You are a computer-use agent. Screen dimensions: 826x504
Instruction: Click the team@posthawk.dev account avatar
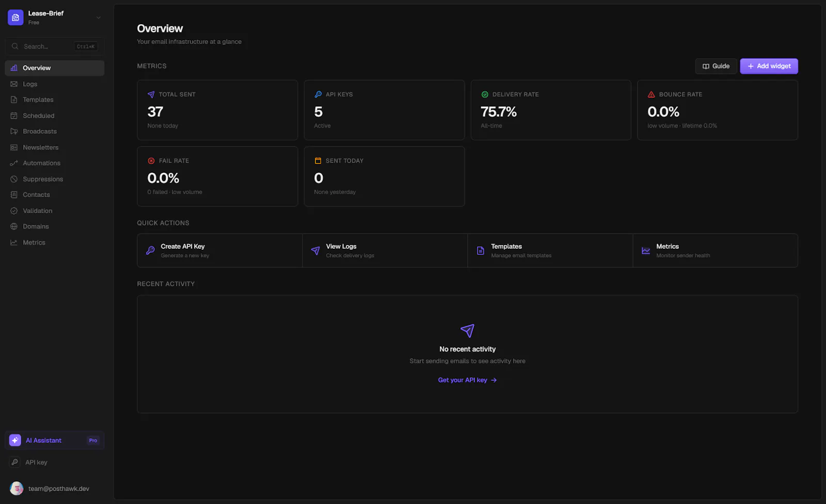point(17,489)
